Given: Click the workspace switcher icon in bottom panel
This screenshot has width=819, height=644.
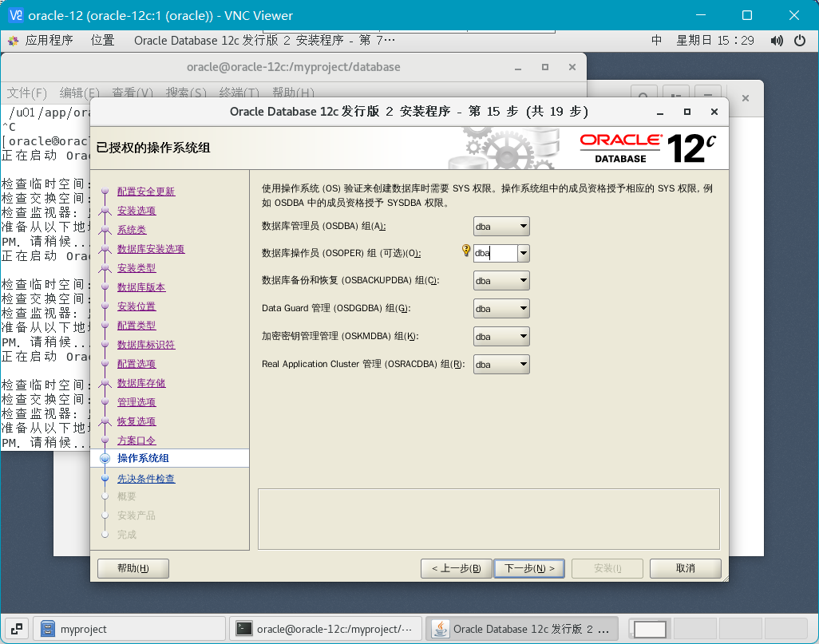Looking at the screenshot, I should tap(16, 629).
